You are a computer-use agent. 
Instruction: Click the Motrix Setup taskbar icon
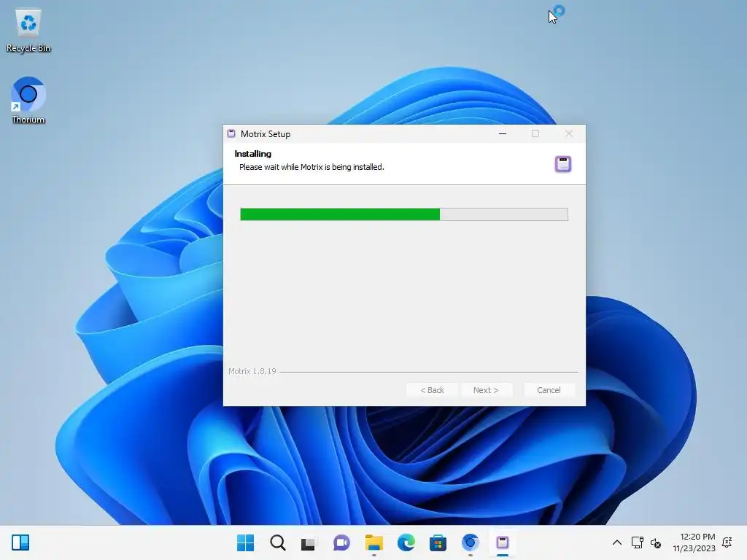[502, 542]
